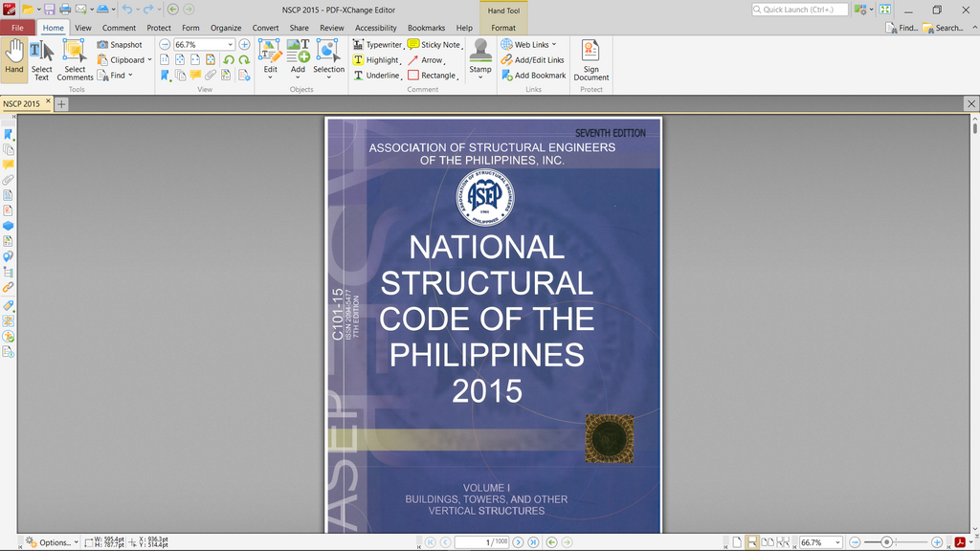Open Attachments pane in left sidebar
The width and height of the screenshot is (980, 551).
(8, 180)
